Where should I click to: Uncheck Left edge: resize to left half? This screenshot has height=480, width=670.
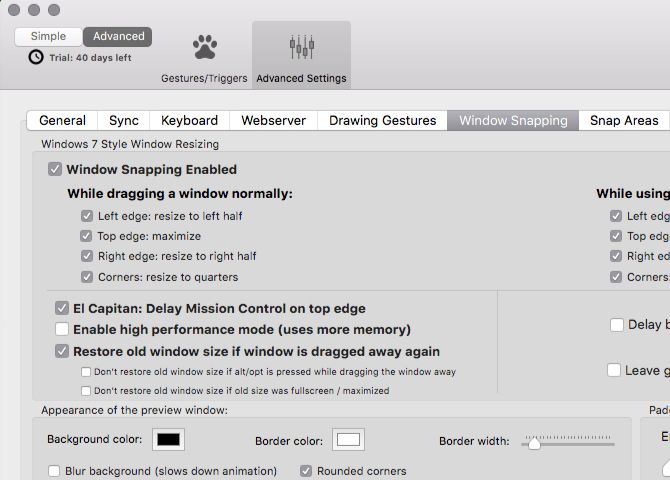coord(87,216)
